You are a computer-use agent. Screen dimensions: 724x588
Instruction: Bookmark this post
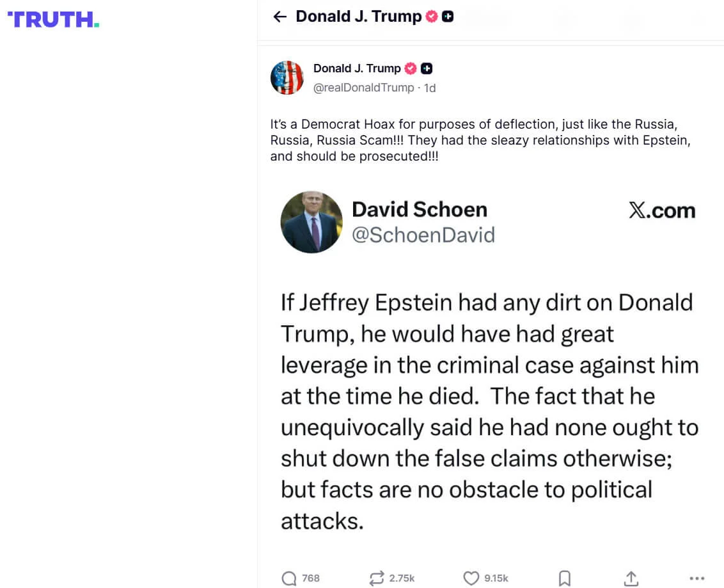coord(565,578)
